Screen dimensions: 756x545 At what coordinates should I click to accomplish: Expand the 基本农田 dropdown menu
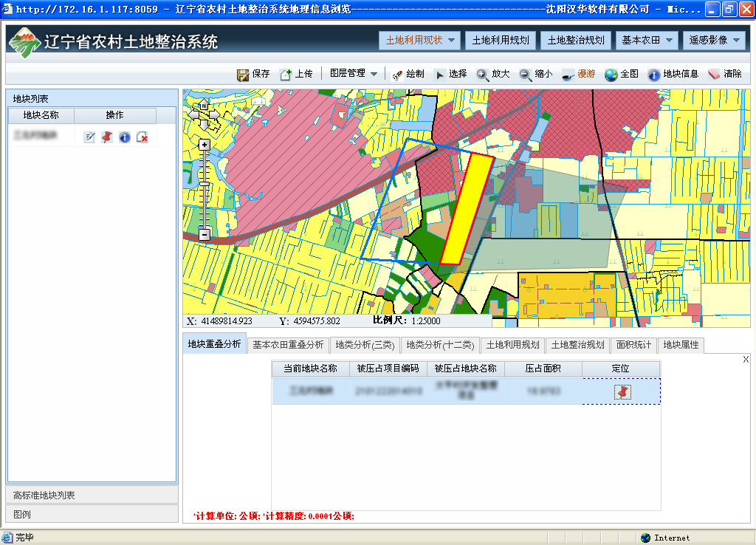tap(647, 41)
